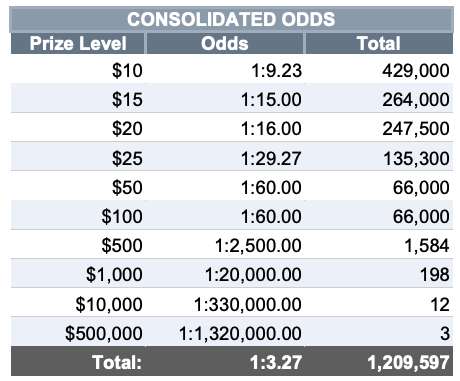Image resolution: width=460 pixels, height=381 pixels.
Task: Click the $50 prize level cell
Action: 78,187
